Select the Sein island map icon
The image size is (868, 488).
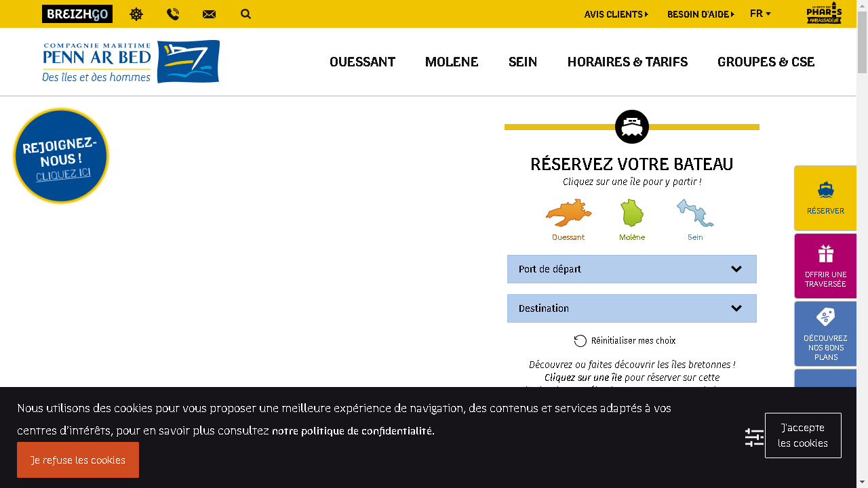point(695,213)
